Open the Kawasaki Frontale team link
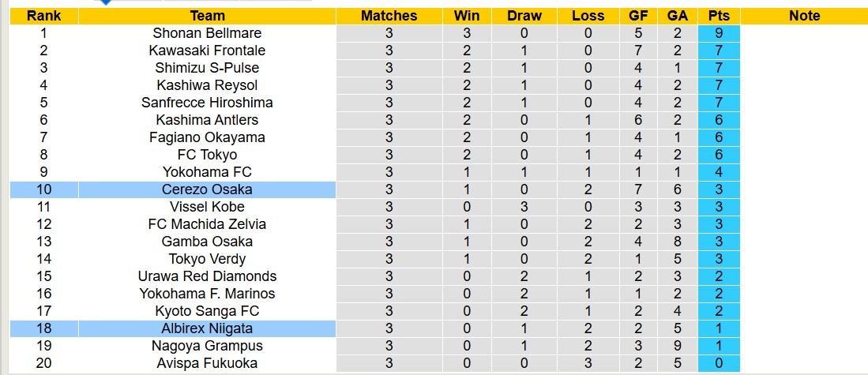 pyautogui.click(x=207, y=51)
